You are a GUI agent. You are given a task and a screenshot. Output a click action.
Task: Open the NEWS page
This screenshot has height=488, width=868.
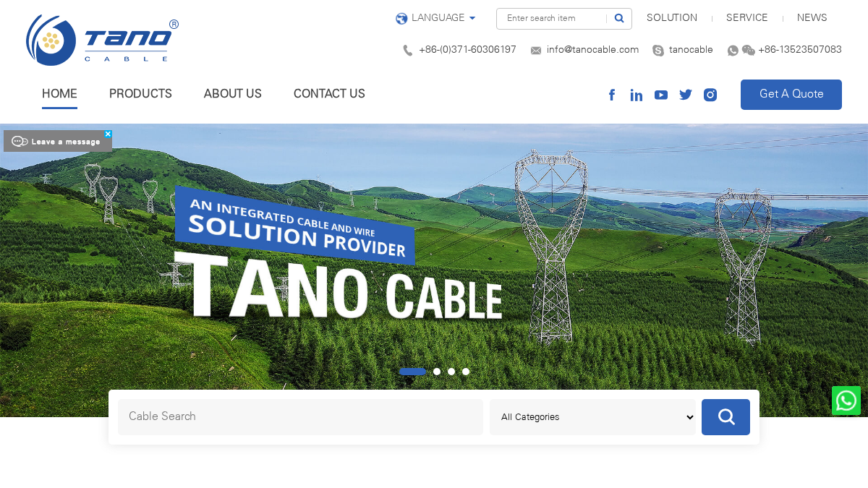812,18
